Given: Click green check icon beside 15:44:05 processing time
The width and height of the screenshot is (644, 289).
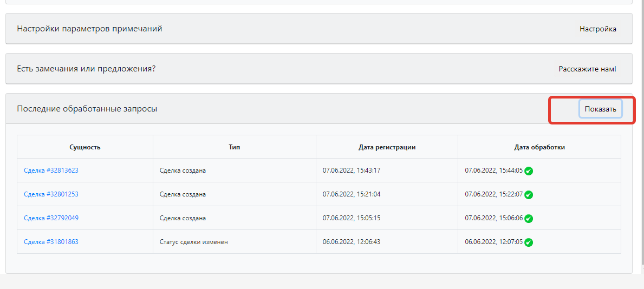Looking at the screenshot, I should (529, 171).
